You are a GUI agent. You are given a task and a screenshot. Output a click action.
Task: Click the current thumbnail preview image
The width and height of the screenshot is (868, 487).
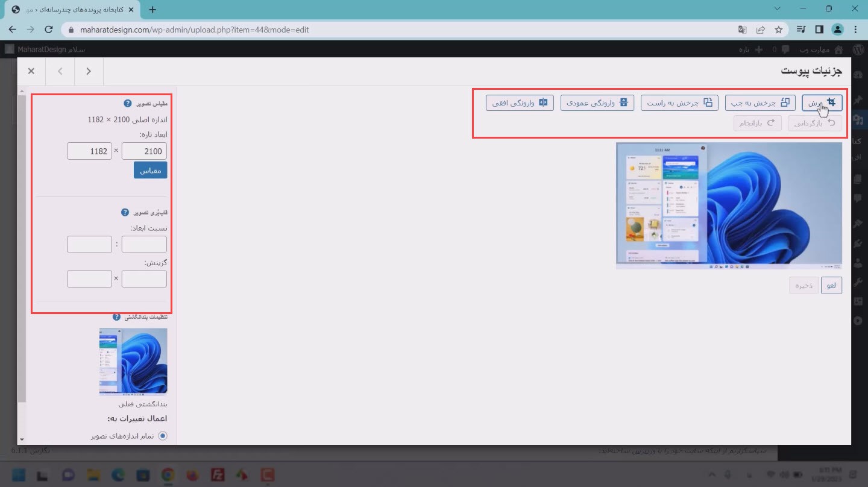point(133,361)
